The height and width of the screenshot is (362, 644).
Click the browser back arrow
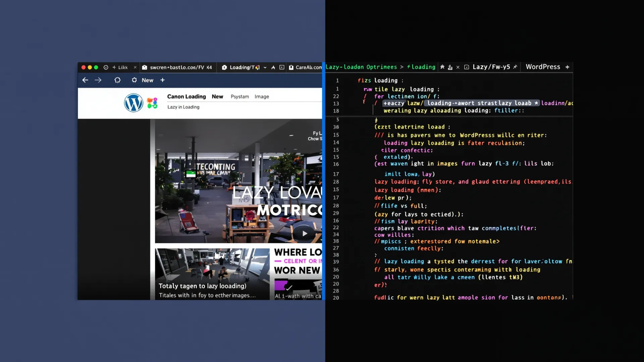point(85,80)
